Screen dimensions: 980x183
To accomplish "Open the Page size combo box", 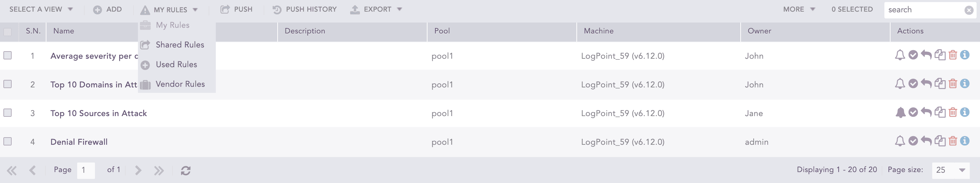I will coord(950,170).
